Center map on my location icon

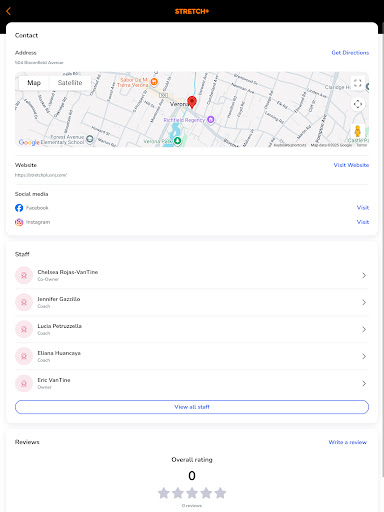pyautogui.click(x=358, y=104)
